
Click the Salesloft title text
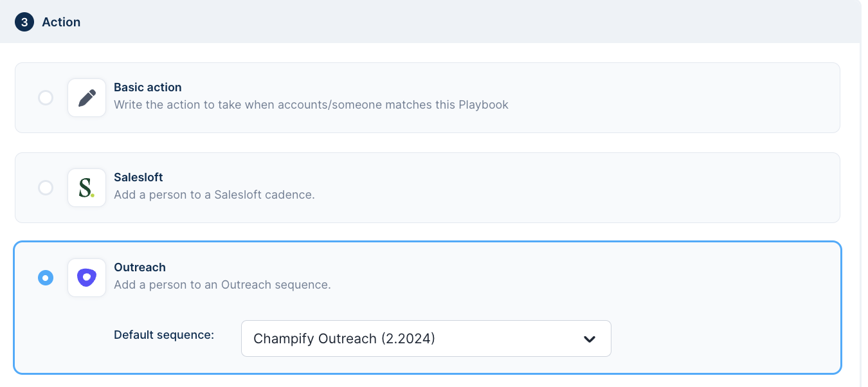point(138,177)
